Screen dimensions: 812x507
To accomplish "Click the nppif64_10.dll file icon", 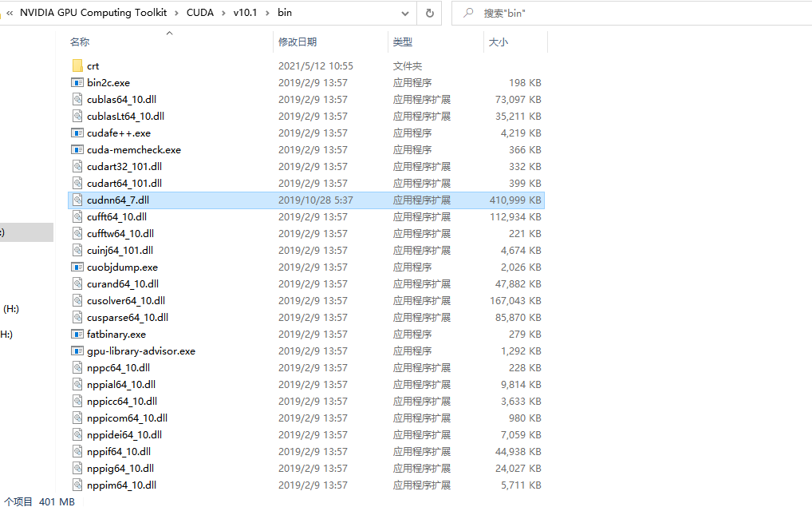I will point(77,452).
